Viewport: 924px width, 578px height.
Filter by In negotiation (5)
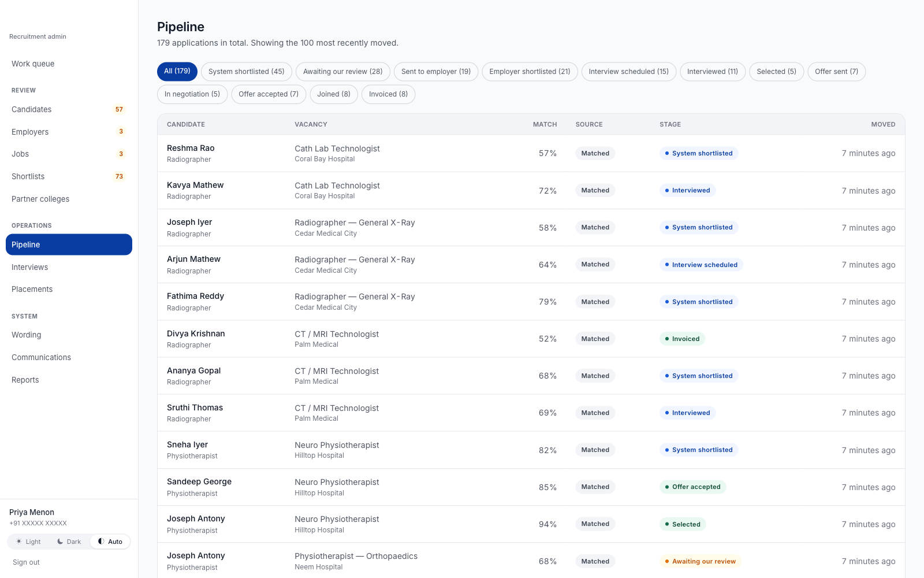192,94
